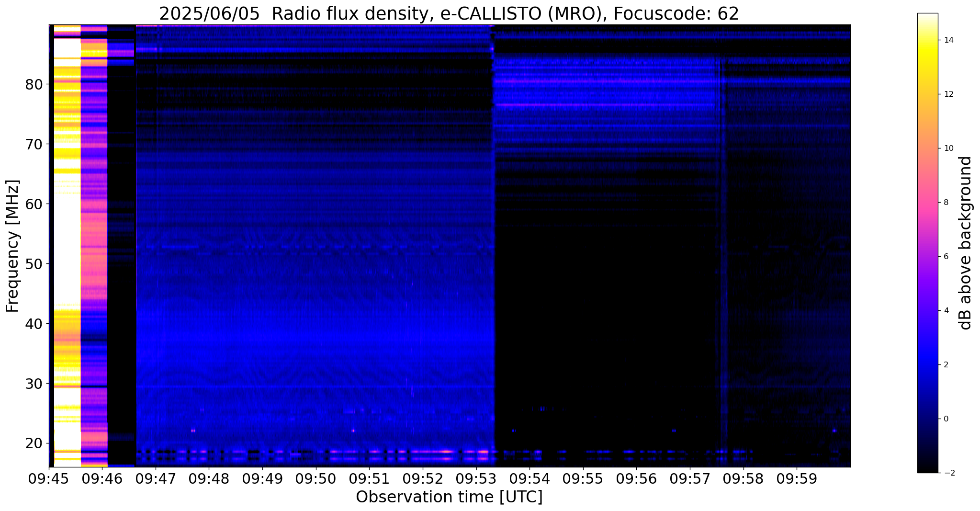Click the dB colorbar gradient
This screenshot has width=980, height=511.
point(927,243)
